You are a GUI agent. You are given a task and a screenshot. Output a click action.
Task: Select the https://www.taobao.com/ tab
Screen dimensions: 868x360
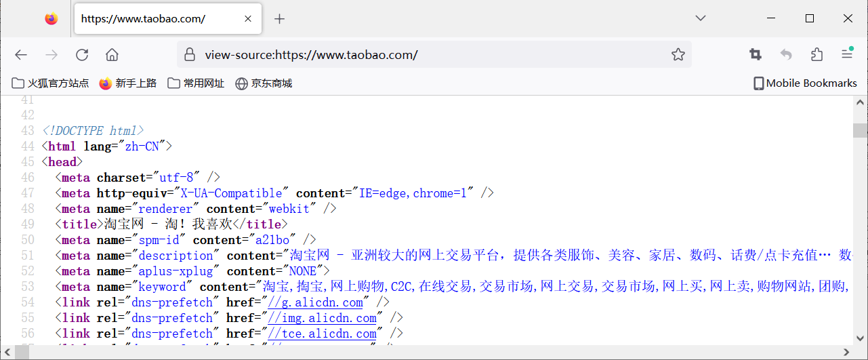(168, 19)
